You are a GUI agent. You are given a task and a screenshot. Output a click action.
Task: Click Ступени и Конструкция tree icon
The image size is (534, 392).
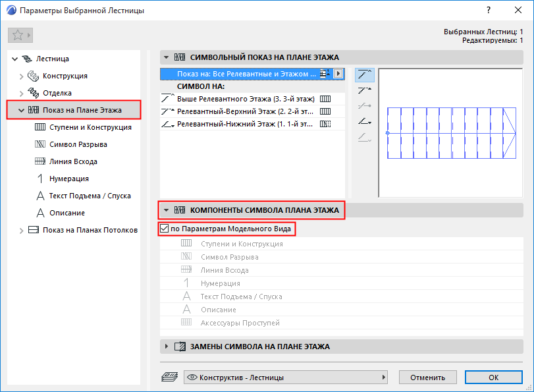tap(40, 127)
